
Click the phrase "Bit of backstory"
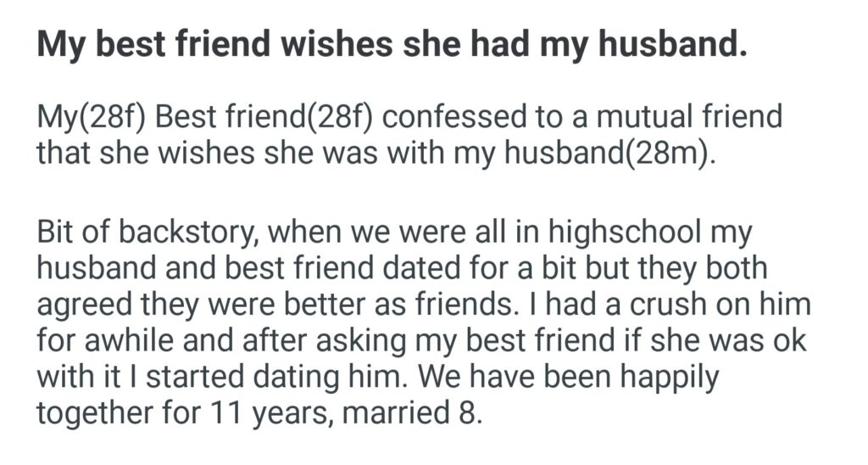145,230
